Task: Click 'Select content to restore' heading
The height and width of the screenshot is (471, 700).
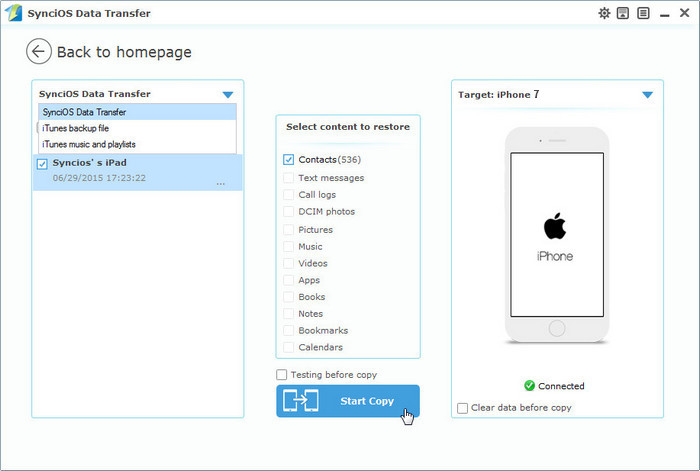Action: (x=348, y=127)
